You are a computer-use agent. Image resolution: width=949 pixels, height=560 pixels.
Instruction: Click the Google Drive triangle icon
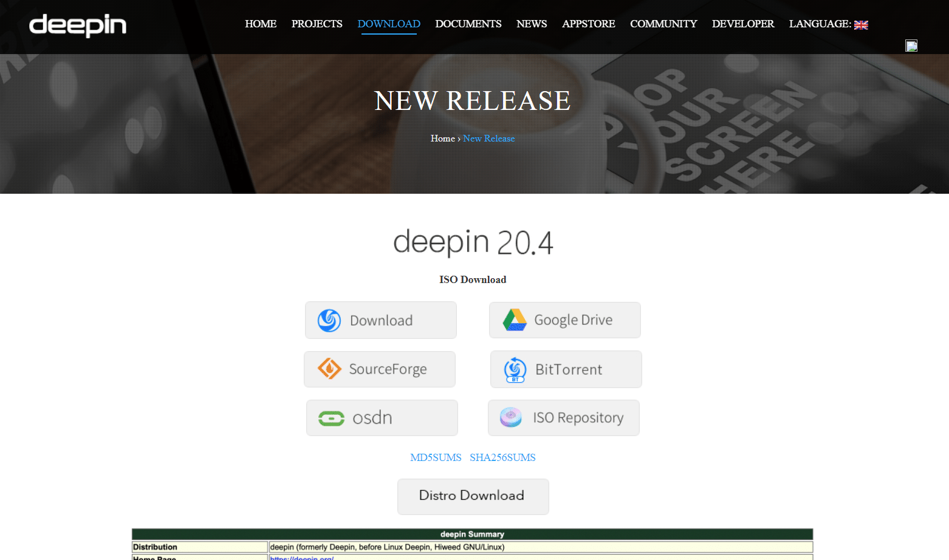click(515, 319)
